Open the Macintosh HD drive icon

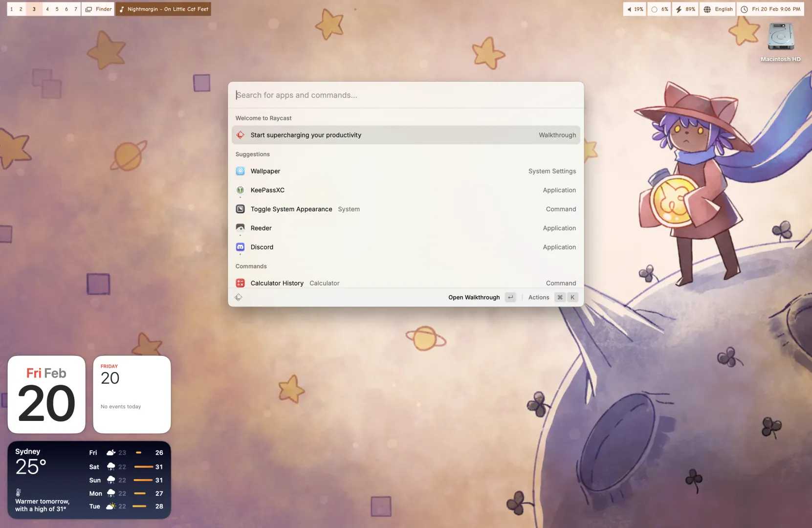780,38
